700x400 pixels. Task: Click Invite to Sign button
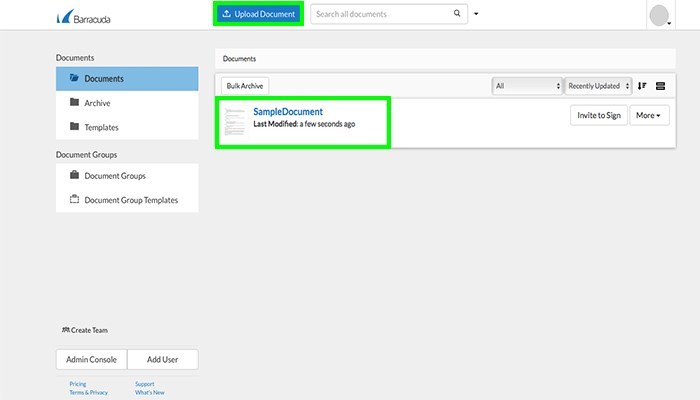click(598, 115)
